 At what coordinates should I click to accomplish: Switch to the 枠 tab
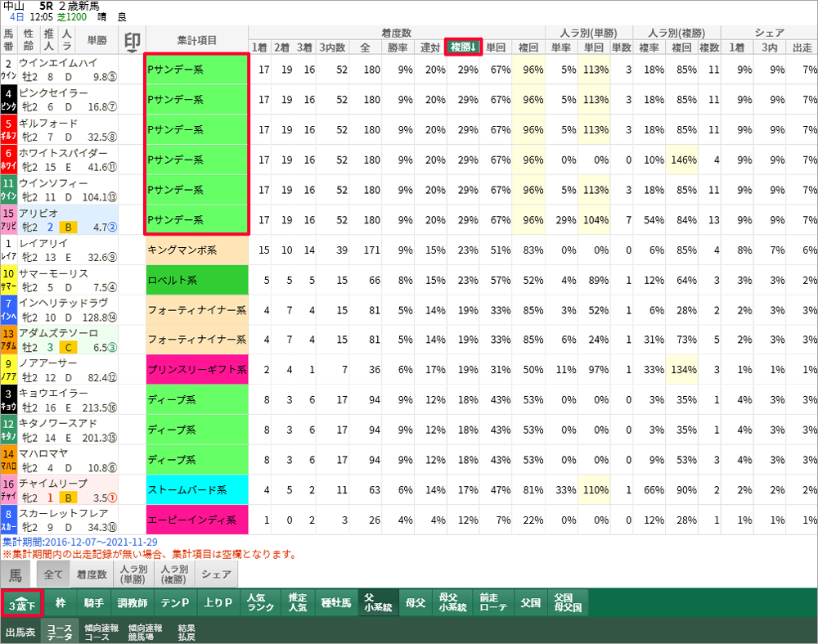tap(61, 603)
